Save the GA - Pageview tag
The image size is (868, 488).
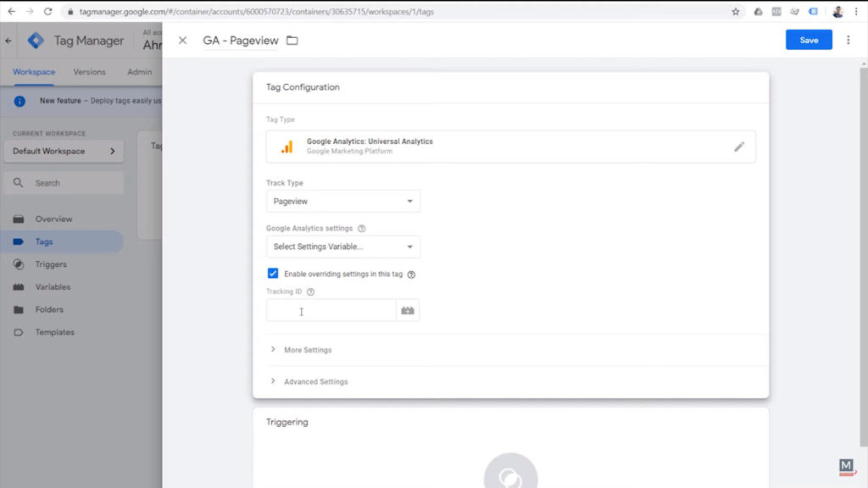click(x=808, y=40)
